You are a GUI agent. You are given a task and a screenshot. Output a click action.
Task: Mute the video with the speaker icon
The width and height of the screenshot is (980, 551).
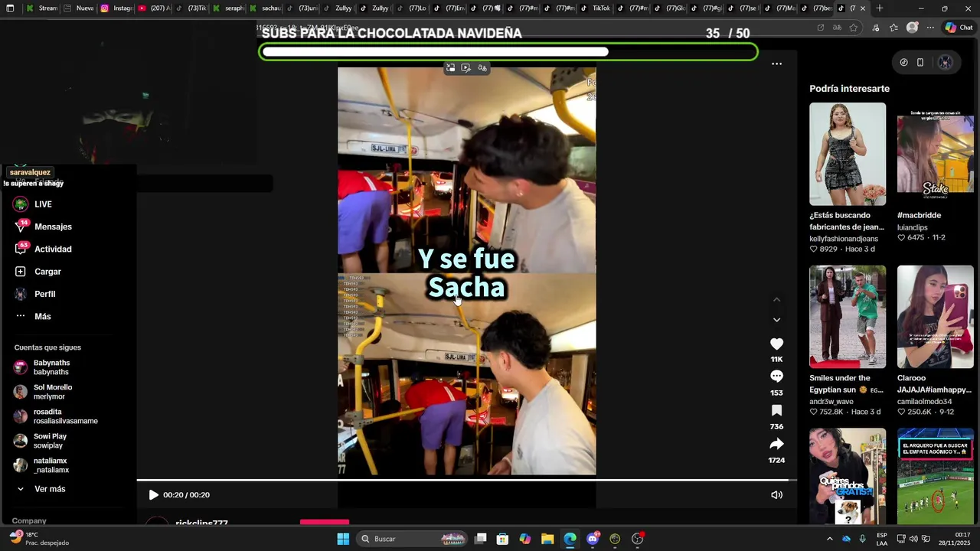coord(776,495)
